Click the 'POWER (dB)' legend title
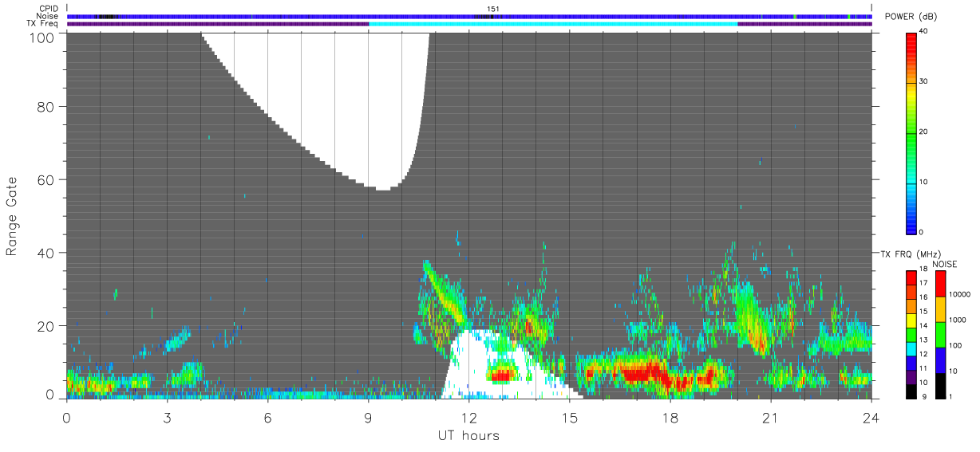The height and width of the screenshot is (452, 980). click(911, 17)
